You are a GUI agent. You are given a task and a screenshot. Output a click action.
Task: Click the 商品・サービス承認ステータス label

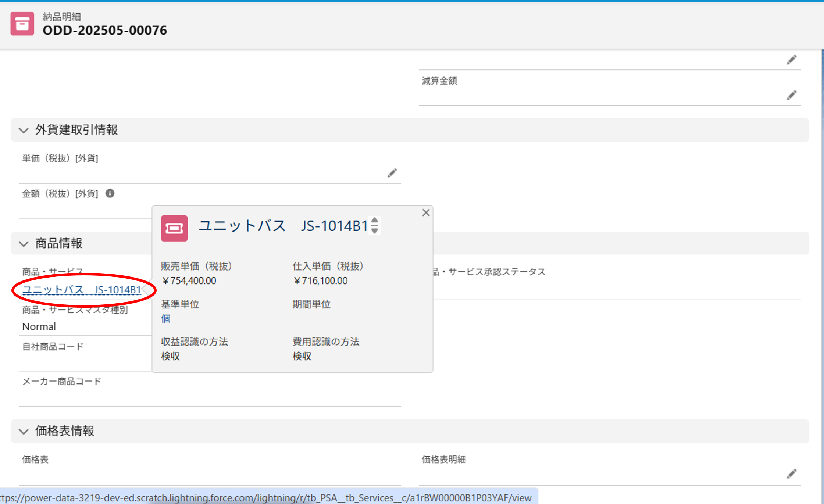click(x=489, y=272)
